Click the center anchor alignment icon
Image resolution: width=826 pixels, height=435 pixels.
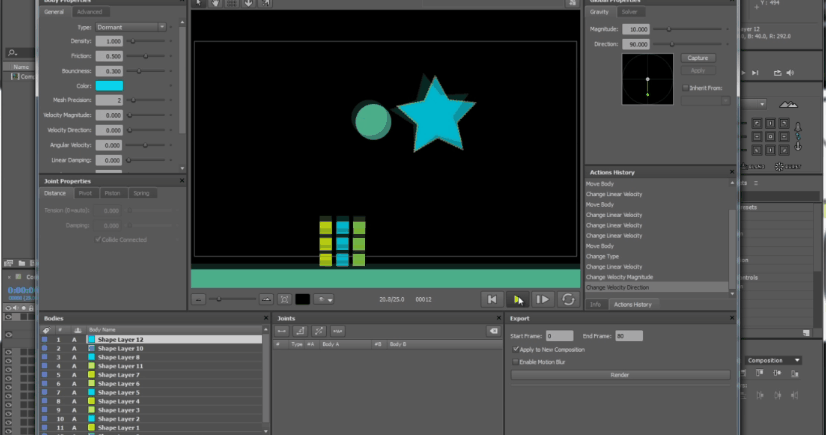pyautogui.click(x=770, y=136)
